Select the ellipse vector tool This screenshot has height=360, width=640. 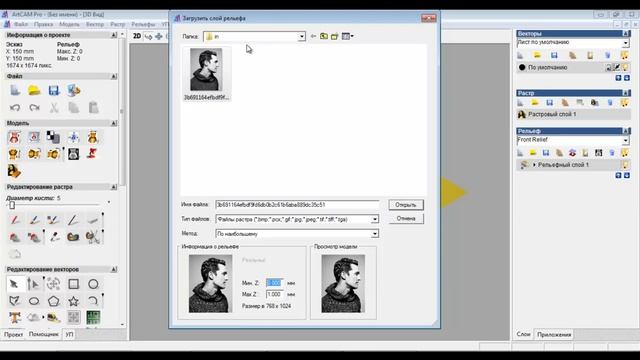[34, 301]
